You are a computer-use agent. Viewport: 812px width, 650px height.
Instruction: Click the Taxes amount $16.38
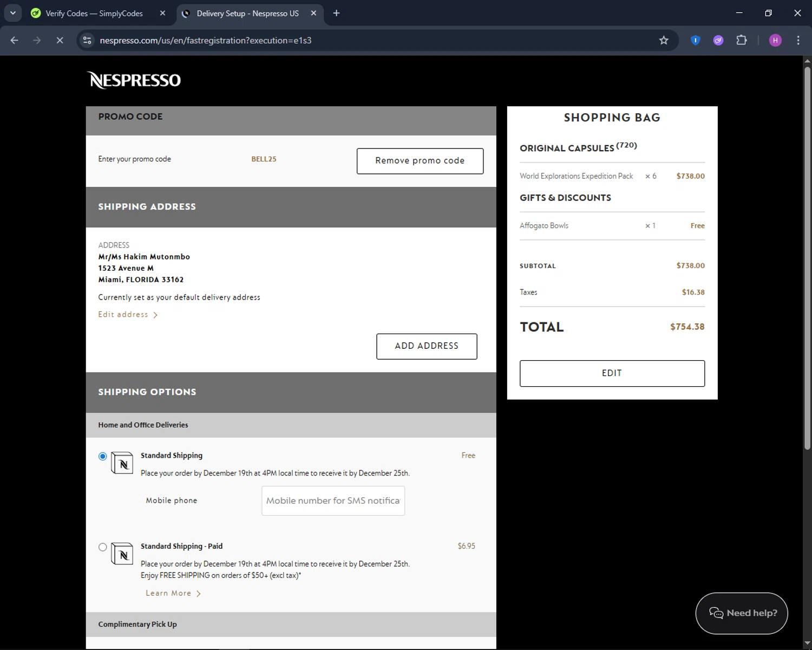coord(693,292)
